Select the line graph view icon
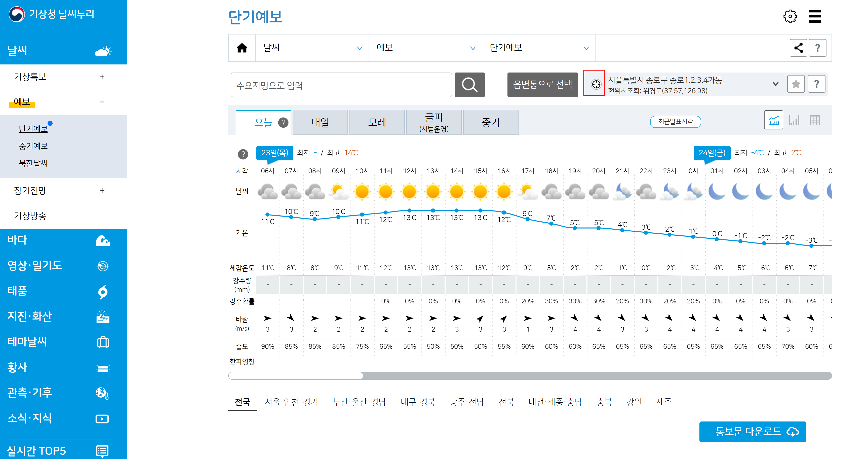This screenshot has width=868, height=459. (x=773, y=120)
